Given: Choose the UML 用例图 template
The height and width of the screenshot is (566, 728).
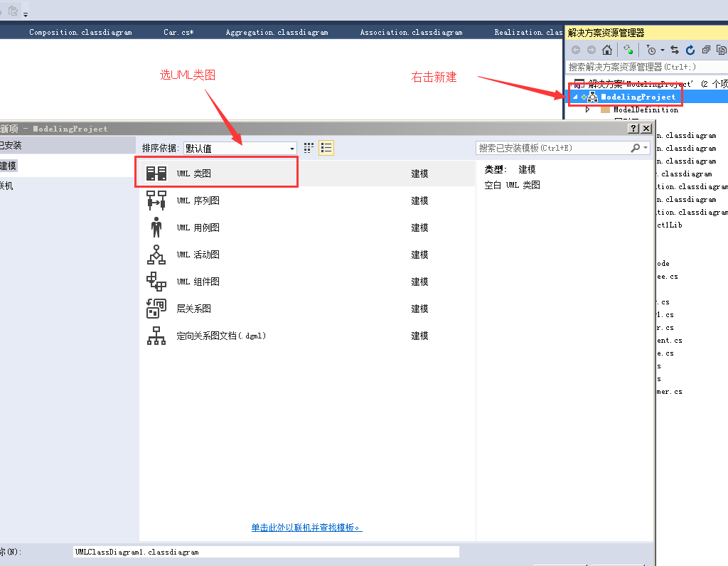Looking at the screenshot, I should 307,228.
